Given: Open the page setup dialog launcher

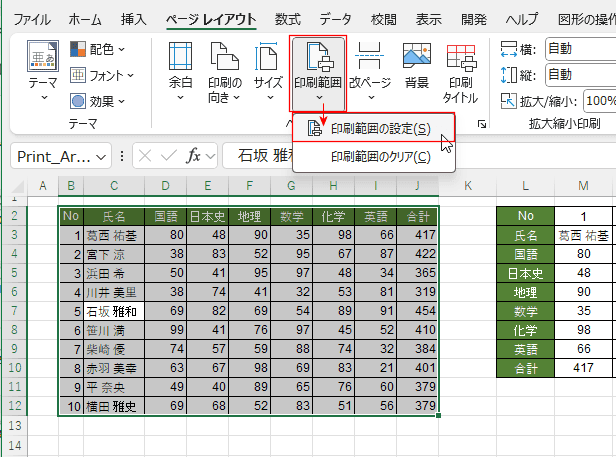Looking at the screenshot, I should (482, 124).
